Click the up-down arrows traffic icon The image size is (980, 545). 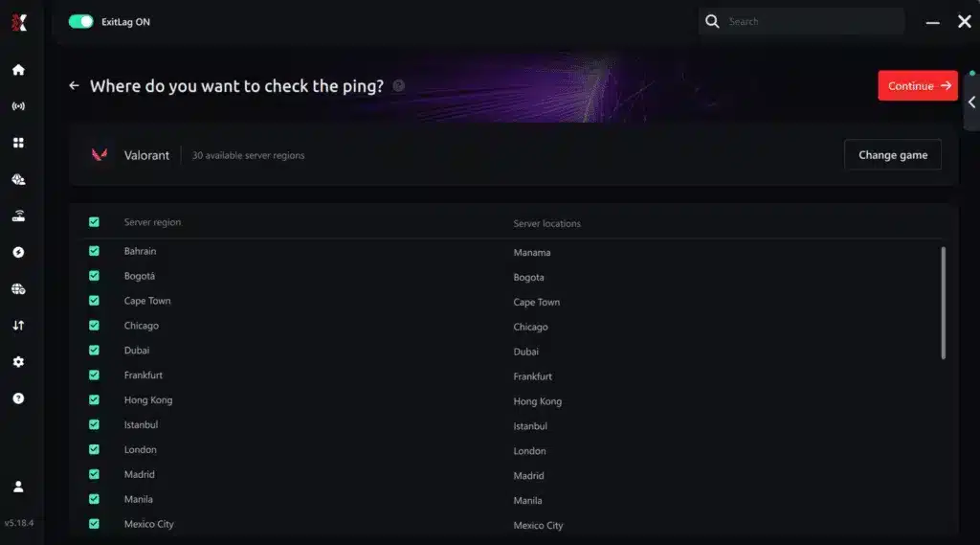coord(18,326)
